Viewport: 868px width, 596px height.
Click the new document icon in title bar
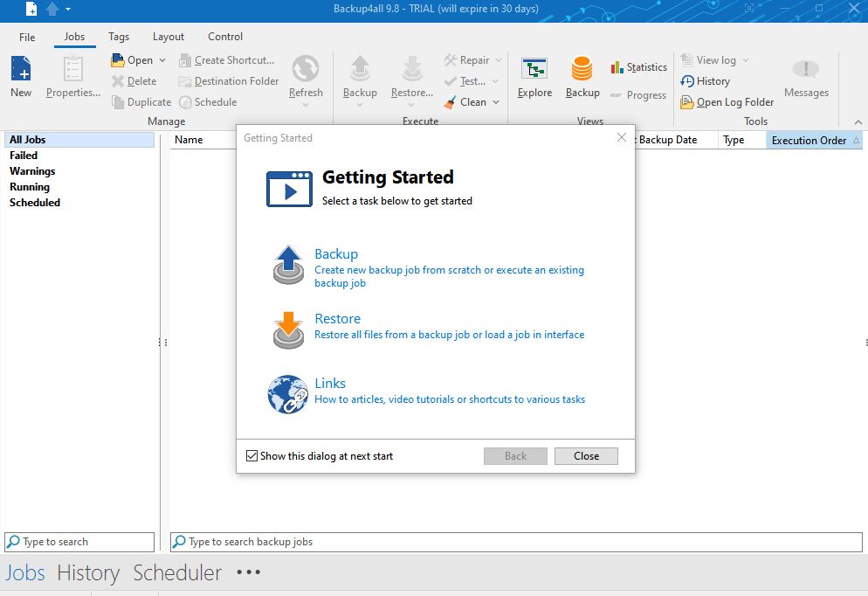pyautogui.click(x=31, y=9)
